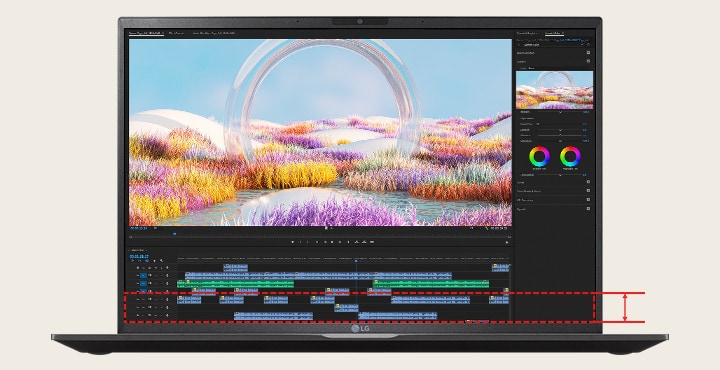
Task: Add a marker using timeline header icon
Action: pos(154,261)
